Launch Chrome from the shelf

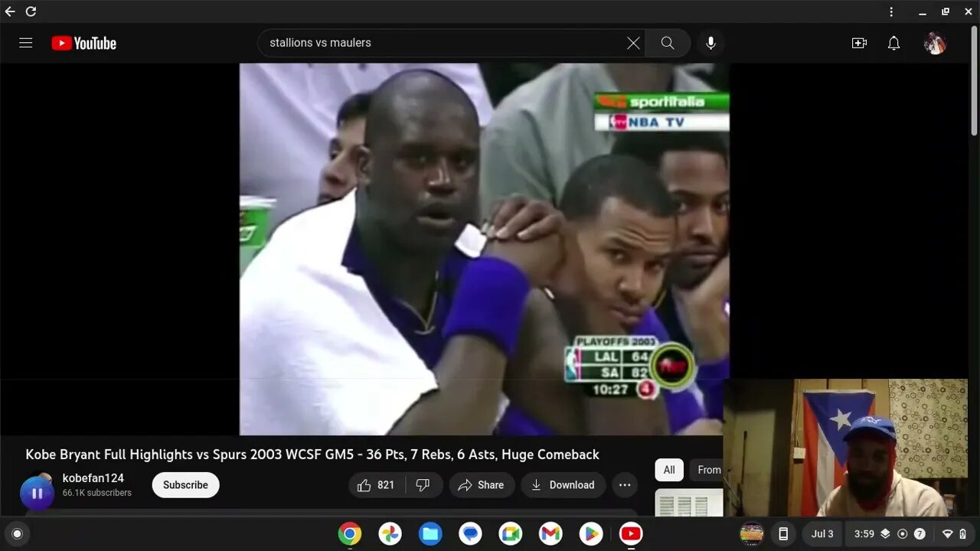(350, 533)
